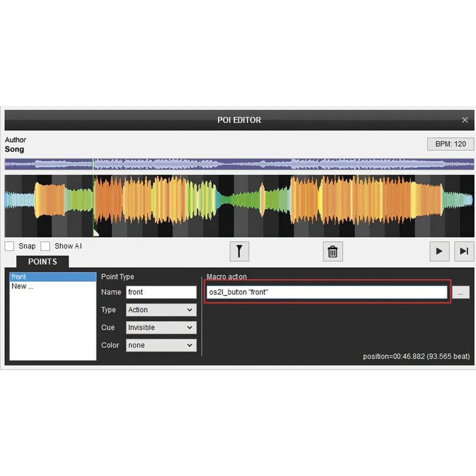Close the POI Editor window
The width and height of the screenshot is (476, 476).
pos(465,120)
